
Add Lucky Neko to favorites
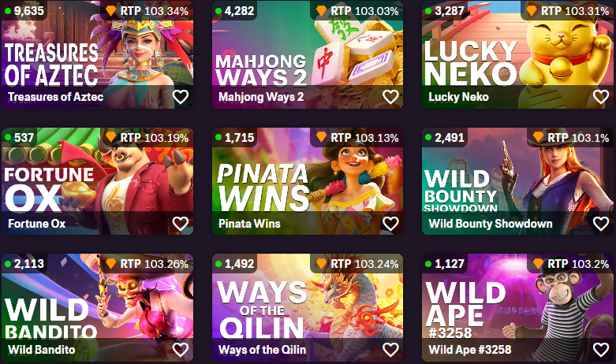tap(601, 97)
